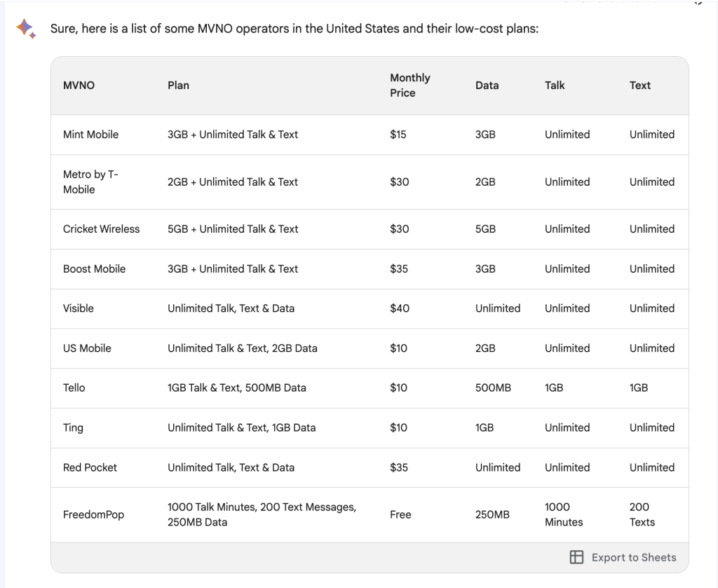This screenshot has height=588, width=718.
Task: Select the US Mobile cell
Action: (87, 348)
